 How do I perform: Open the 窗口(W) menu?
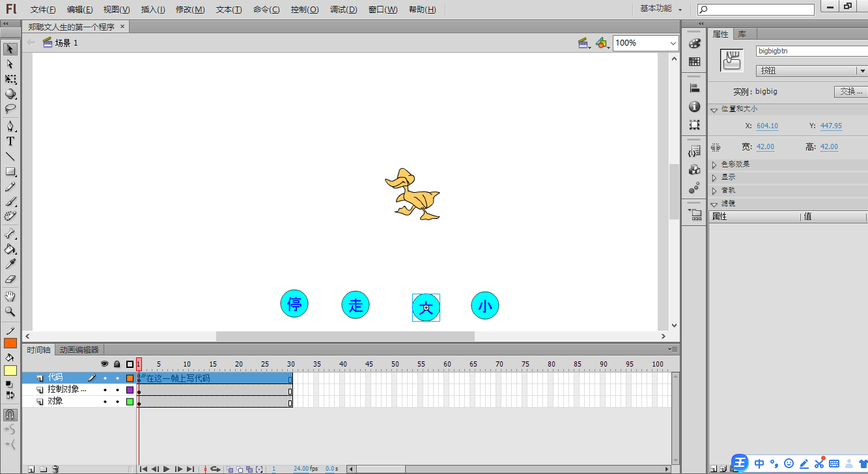[x=383, y=10]
